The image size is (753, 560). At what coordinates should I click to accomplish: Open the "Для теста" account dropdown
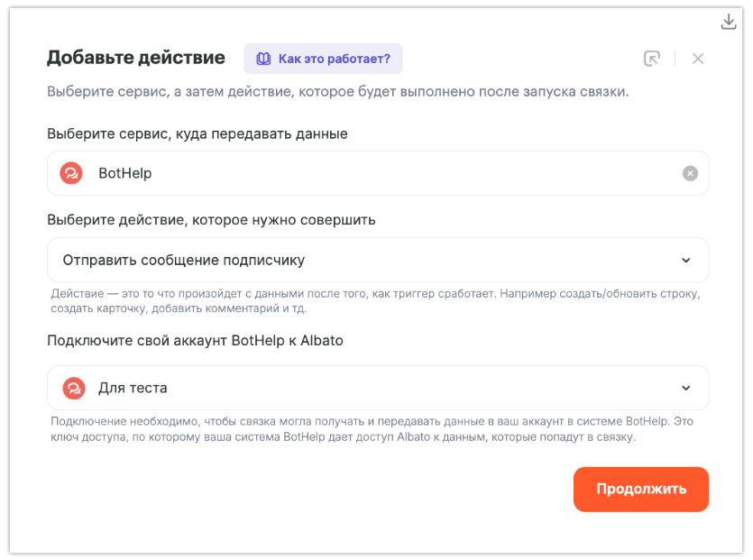click(x=361, y=388)
